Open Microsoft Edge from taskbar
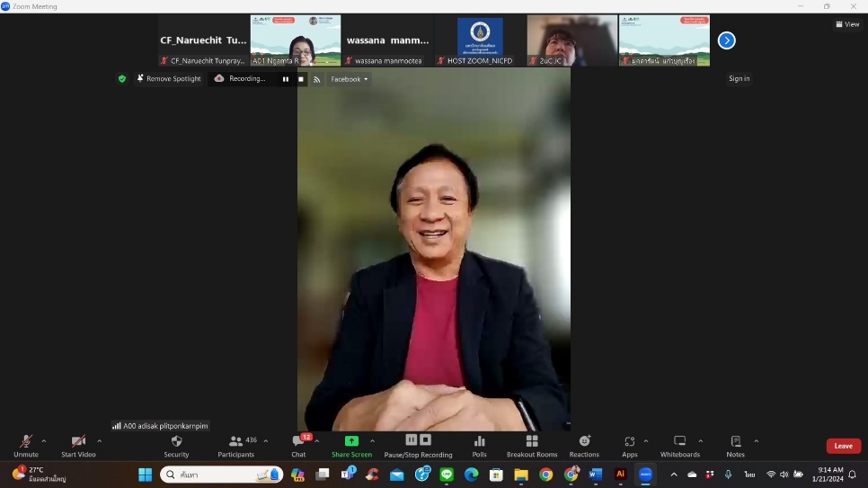This screenshot has height=488, width=868. (x=471, y=475)
